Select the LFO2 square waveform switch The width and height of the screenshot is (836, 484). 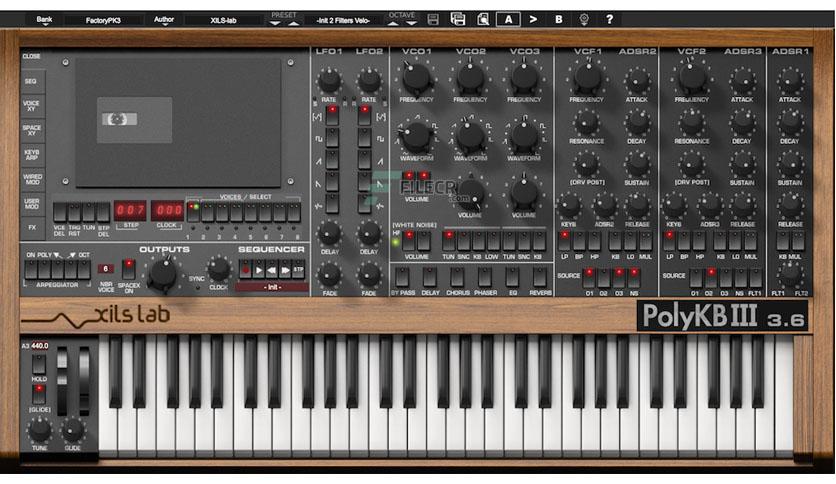[365, 138]
